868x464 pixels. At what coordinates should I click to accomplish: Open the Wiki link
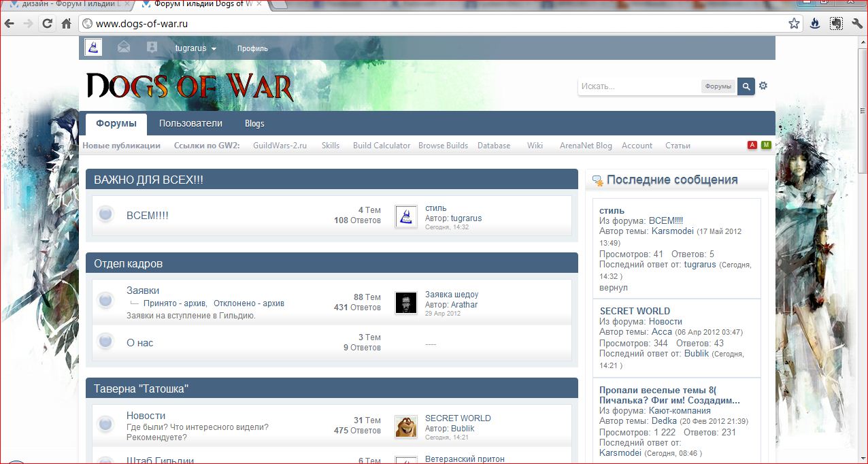pos(535,146)
